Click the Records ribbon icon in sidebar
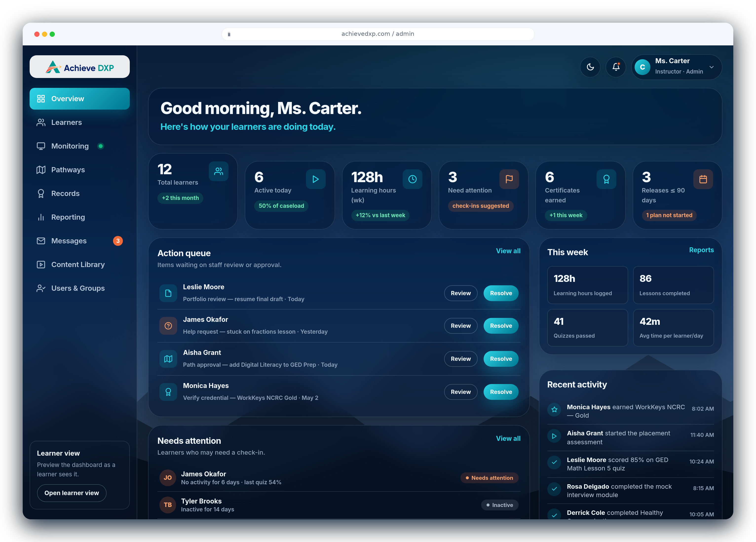This screenshot has width=756, height=542. point(41,194)
